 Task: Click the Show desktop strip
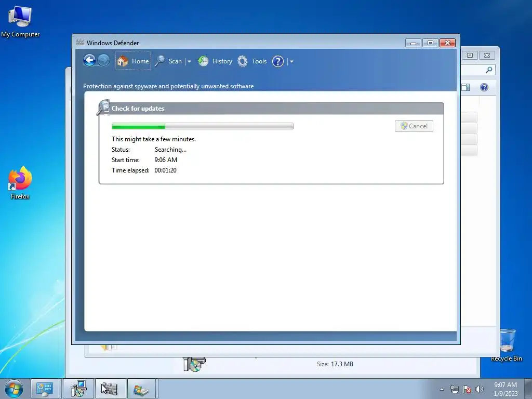528,389
